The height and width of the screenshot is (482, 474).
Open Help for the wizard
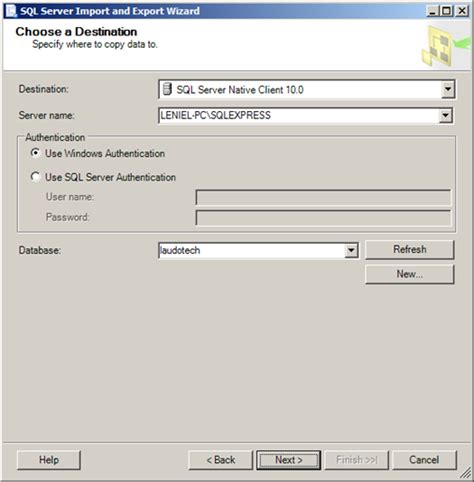[x=49, y=460]
